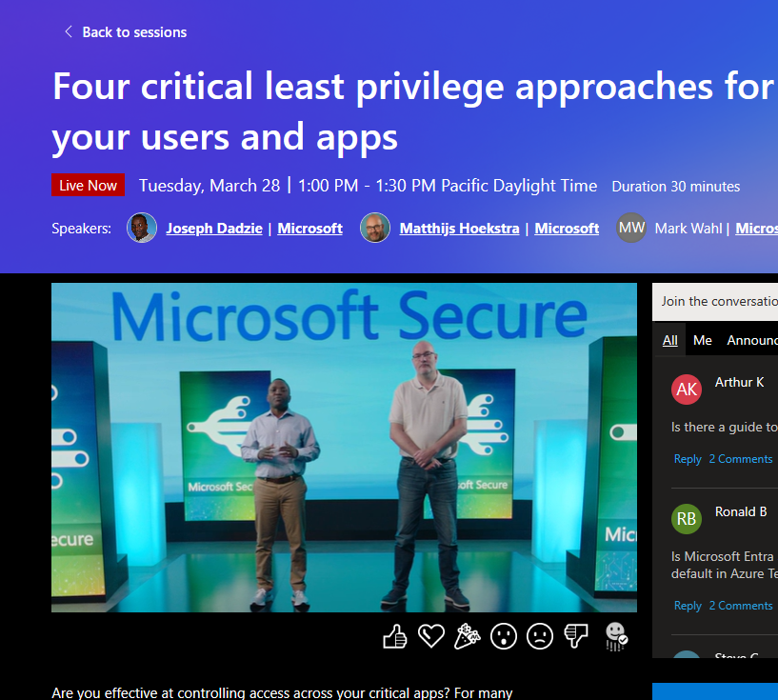
Task: Open 2 Comments under Arthur K's post
Action: [x=740, y=459]
